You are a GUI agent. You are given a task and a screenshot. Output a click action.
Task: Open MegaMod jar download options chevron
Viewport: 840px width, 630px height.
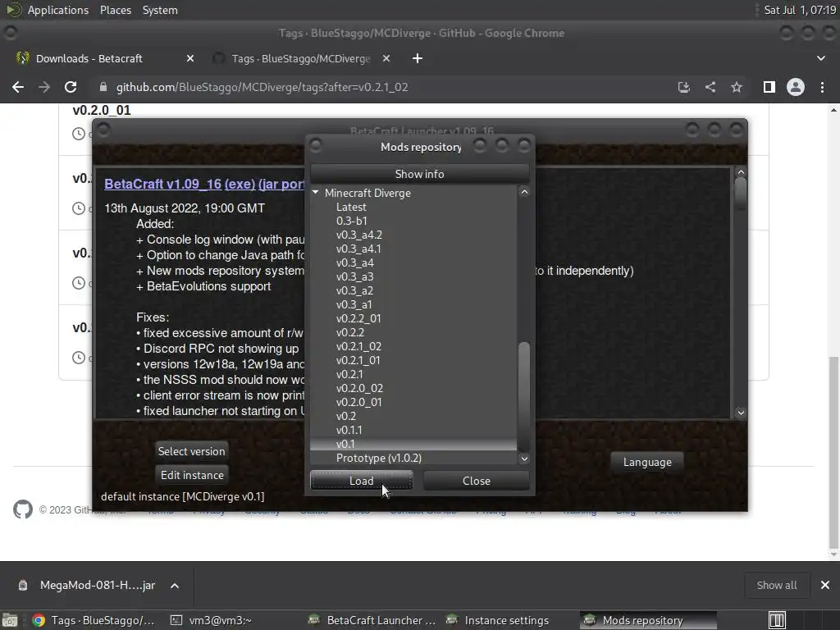[x=175, y=586]
